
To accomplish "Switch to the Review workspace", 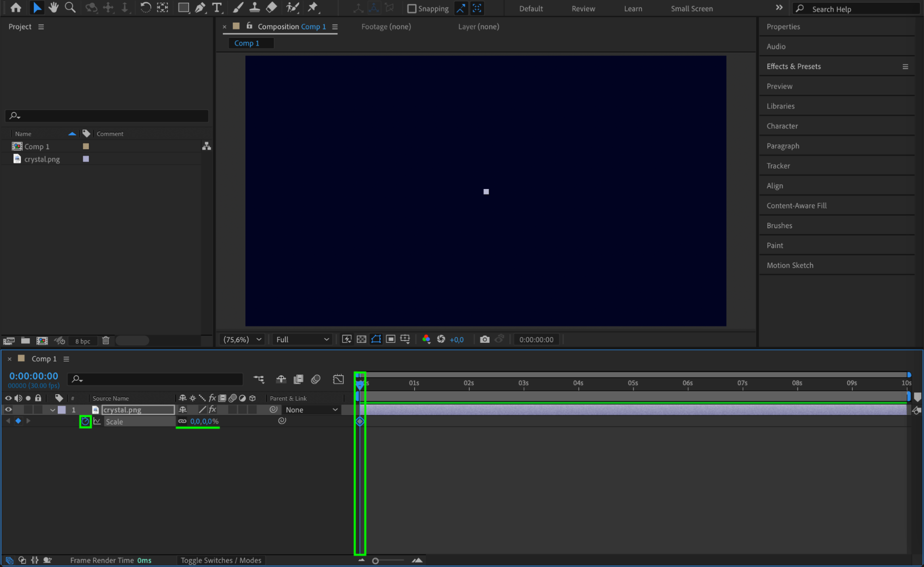I will pyautogui.click(x=583, y=8).
